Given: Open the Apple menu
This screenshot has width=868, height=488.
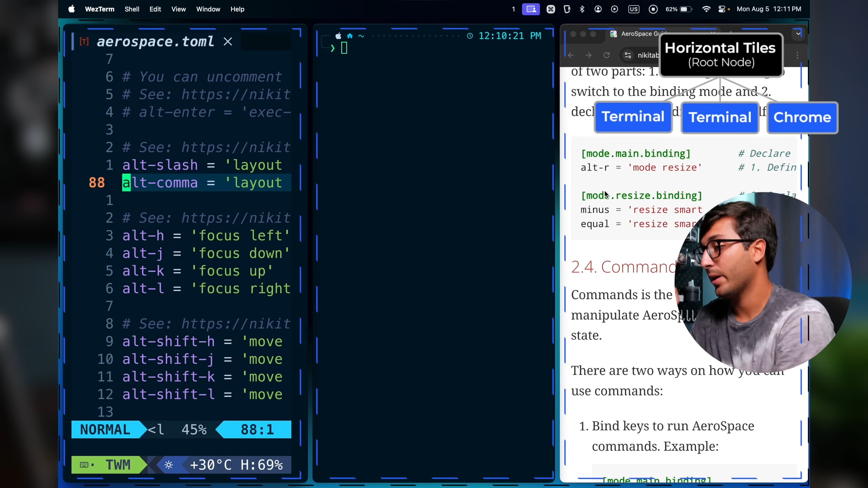Looking at the screenshot, I should coord(71,9).
